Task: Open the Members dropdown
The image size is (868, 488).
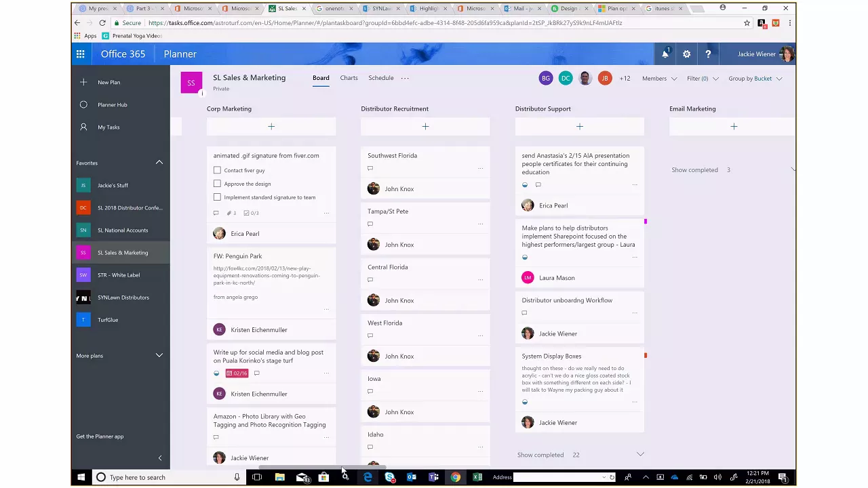Action: click(660, 79)
